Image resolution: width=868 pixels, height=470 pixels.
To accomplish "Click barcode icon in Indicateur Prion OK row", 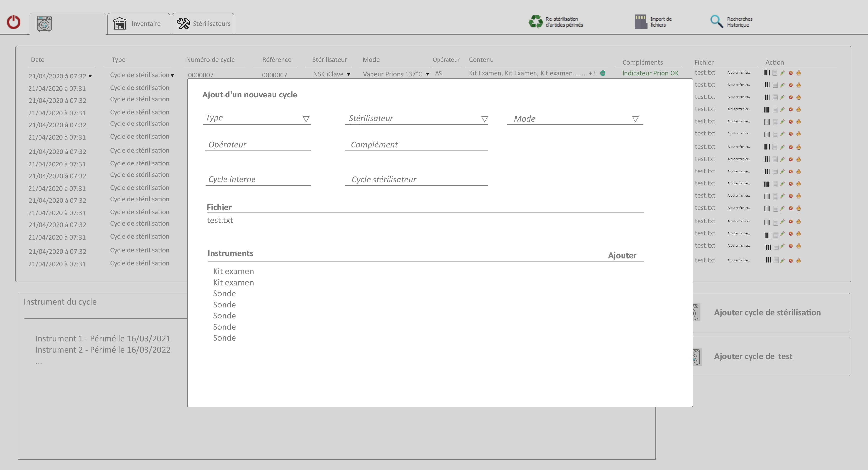I will pos(767,73).
